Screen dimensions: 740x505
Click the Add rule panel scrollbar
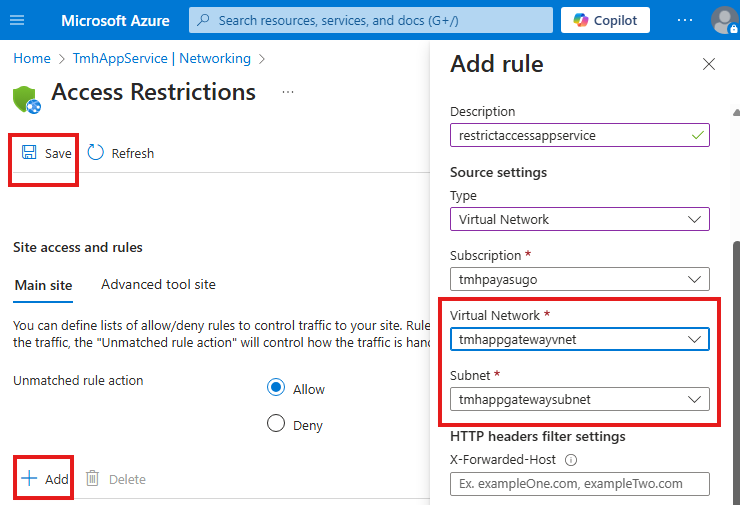[736, 373]
